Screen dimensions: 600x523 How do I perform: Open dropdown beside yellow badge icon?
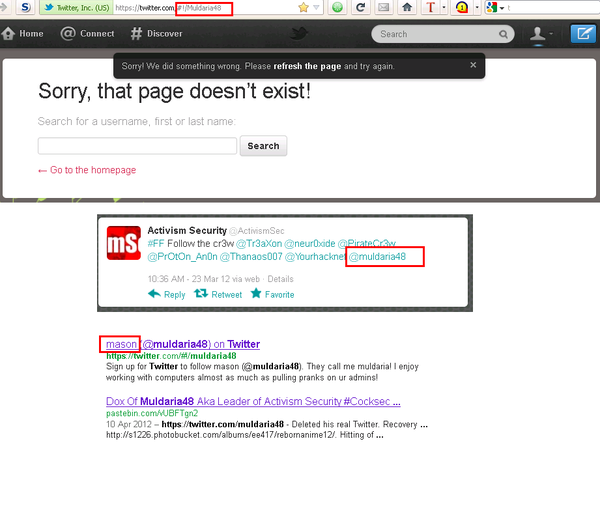(477, 7)
